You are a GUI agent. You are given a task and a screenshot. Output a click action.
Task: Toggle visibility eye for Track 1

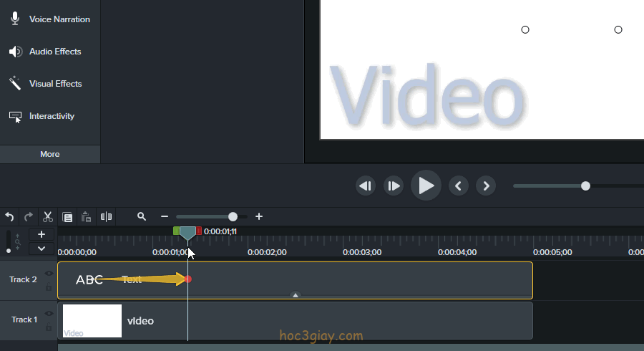49,313
